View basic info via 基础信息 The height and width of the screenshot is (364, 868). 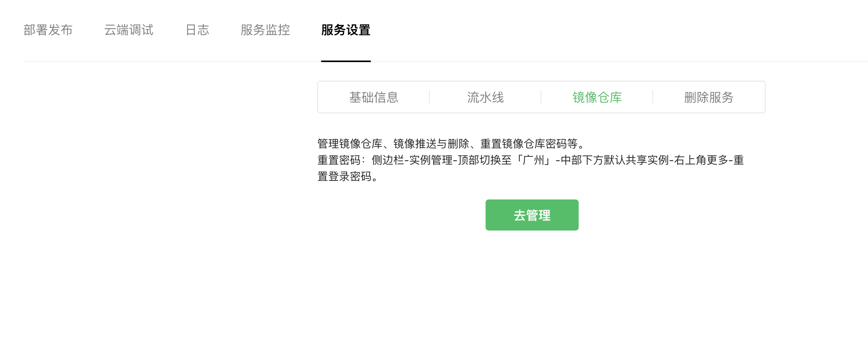coord(374,97)
